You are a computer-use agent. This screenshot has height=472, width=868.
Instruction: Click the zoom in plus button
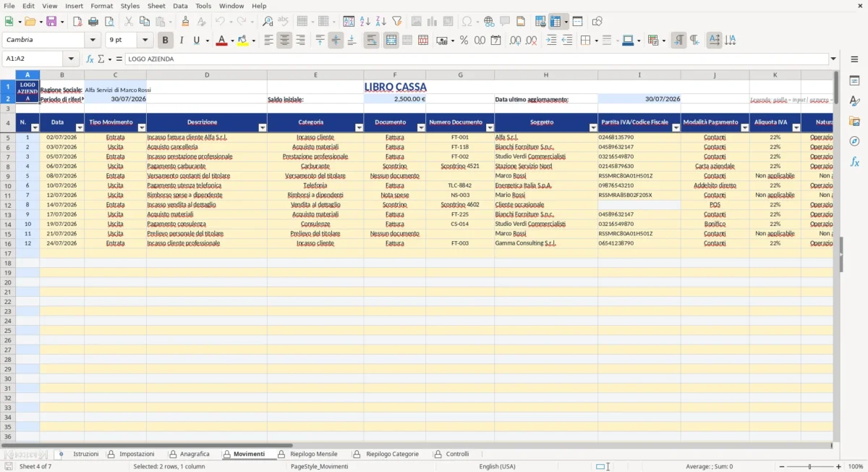tap(838, 467)
